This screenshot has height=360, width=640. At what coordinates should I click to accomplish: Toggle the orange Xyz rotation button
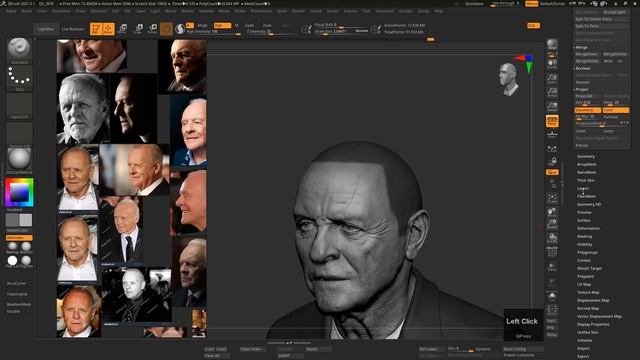tap(552, 172)
